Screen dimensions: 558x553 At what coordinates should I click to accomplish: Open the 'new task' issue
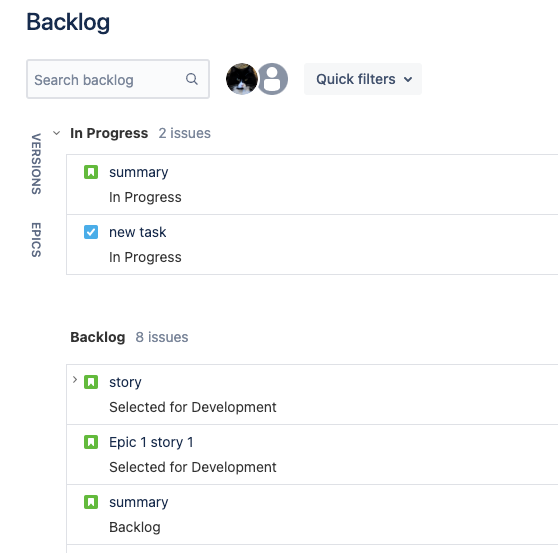(x=137, y=232)
